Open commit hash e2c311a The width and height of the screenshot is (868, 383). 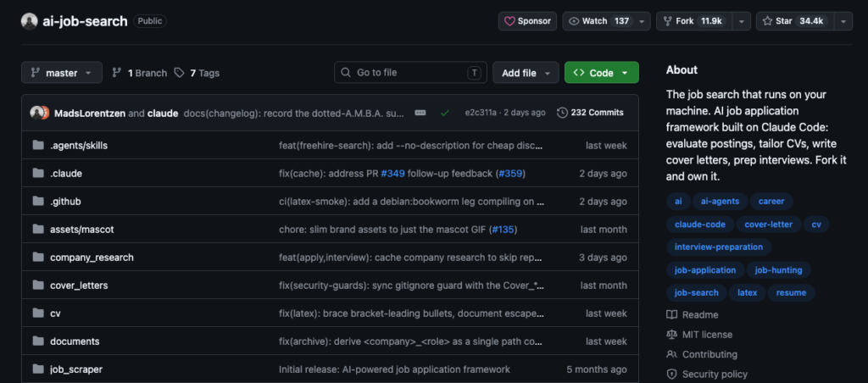[481, 113]
